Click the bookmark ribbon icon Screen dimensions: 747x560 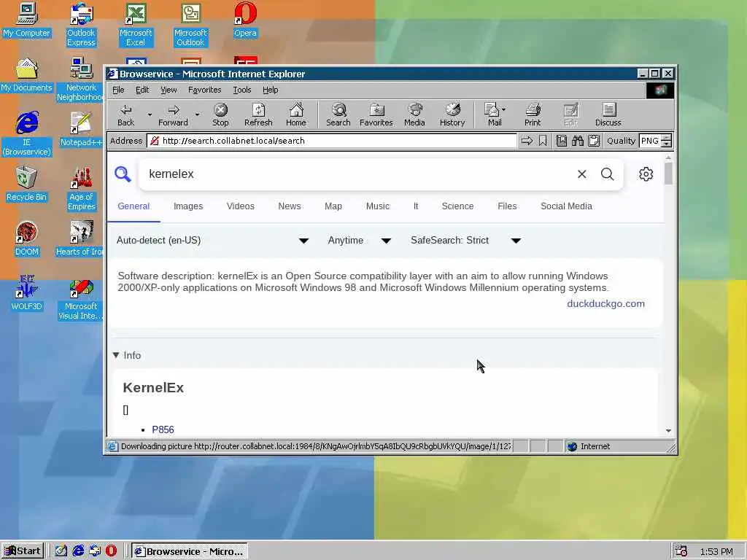coord(543,141)
